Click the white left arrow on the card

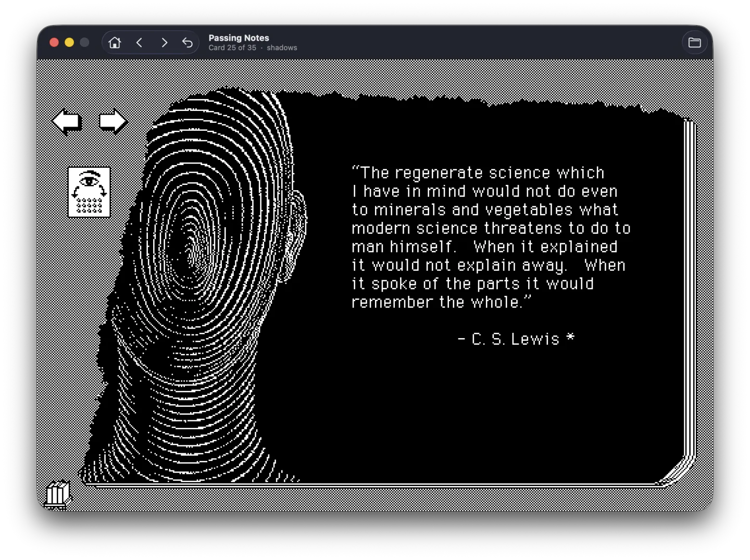click(67, 122)
